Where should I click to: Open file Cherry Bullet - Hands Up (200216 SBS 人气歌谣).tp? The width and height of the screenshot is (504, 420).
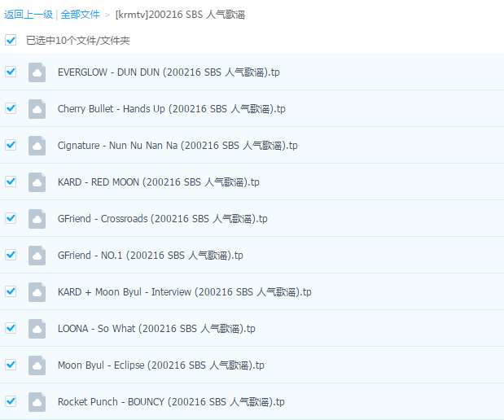(171, 109)
